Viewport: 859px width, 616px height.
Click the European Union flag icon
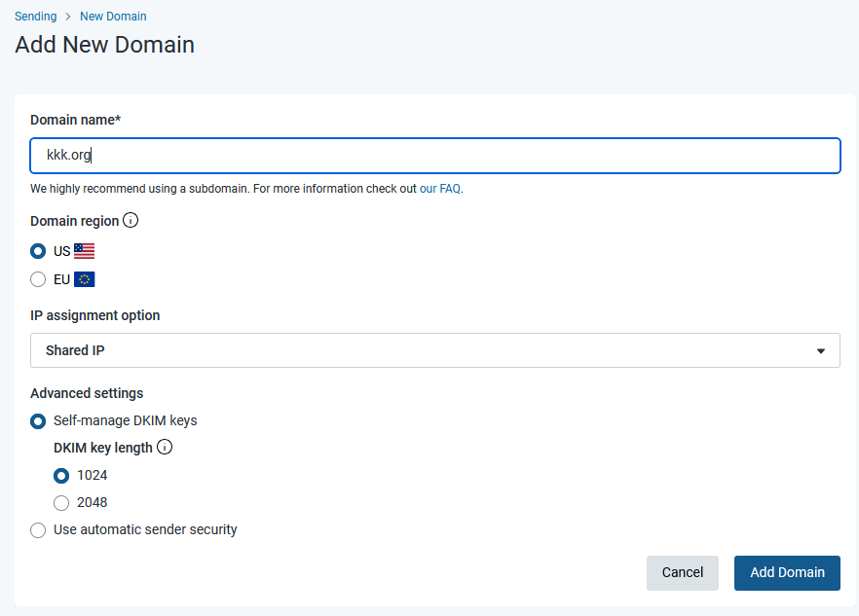point(85,279)
